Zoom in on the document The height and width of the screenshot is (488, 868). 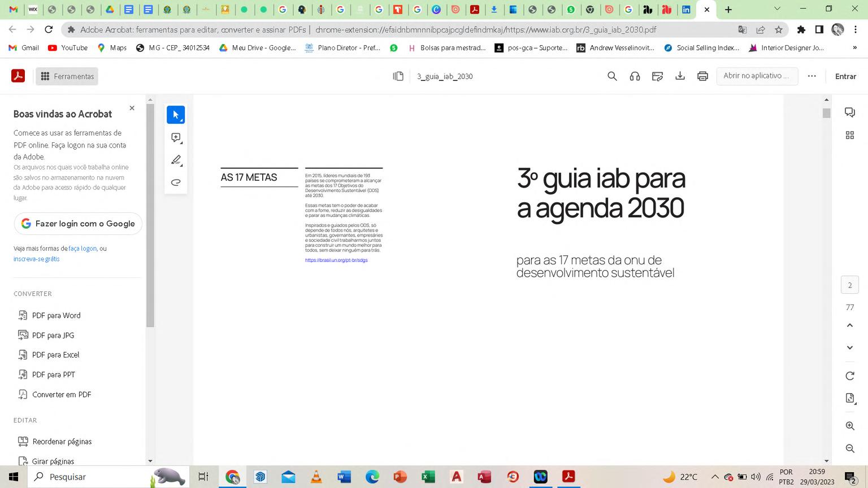[x=849, y=426]
